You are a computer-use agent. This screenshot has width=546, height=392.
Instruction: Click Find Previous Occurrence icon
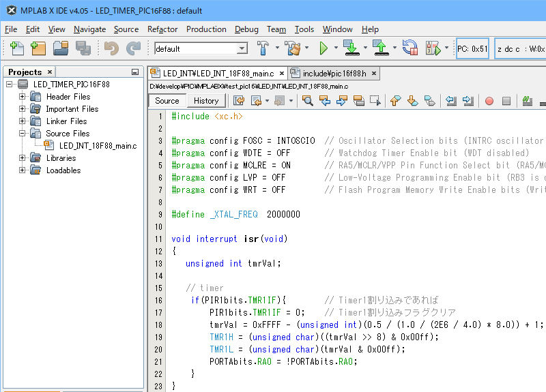(325, 101)
